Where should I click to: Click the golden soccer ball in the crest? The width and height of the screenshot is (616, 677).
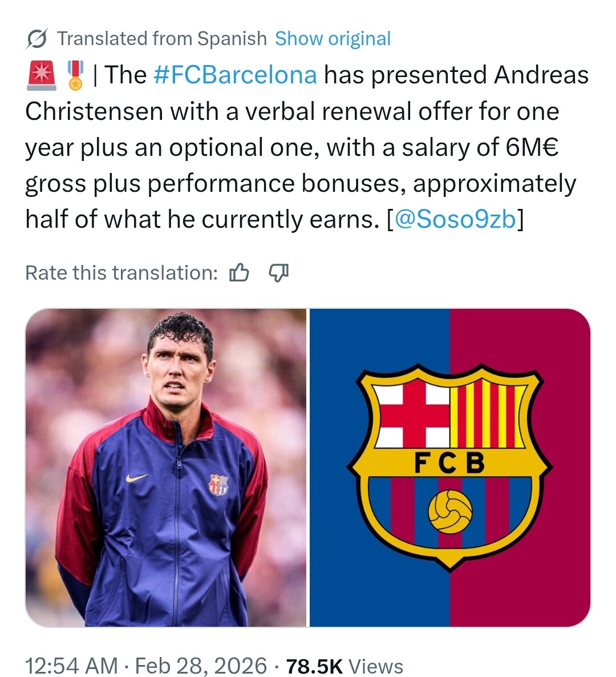point(450,511)
